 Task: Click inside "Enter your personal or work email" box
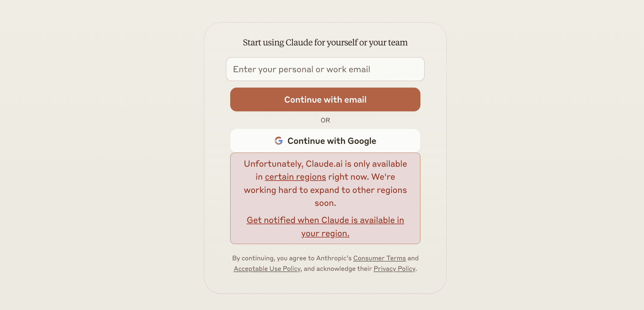point(325,69)
